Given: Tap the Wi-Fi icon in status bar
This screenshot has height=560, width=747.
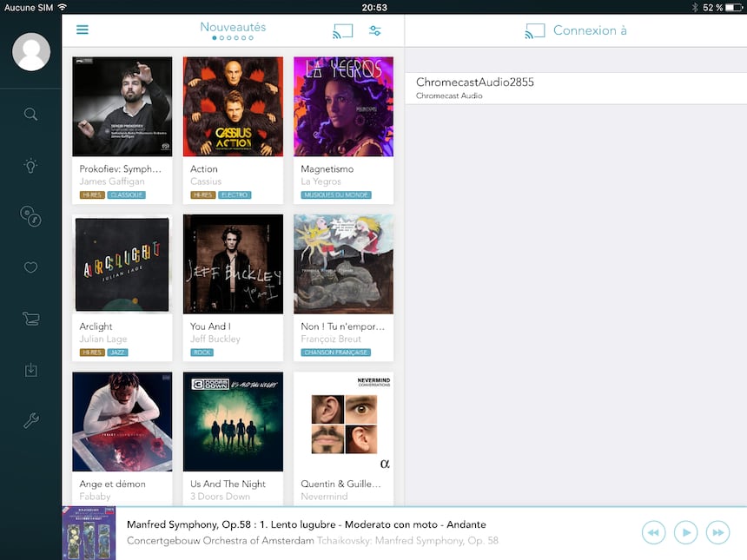Looking at the screenshot, I should [62, 7].
